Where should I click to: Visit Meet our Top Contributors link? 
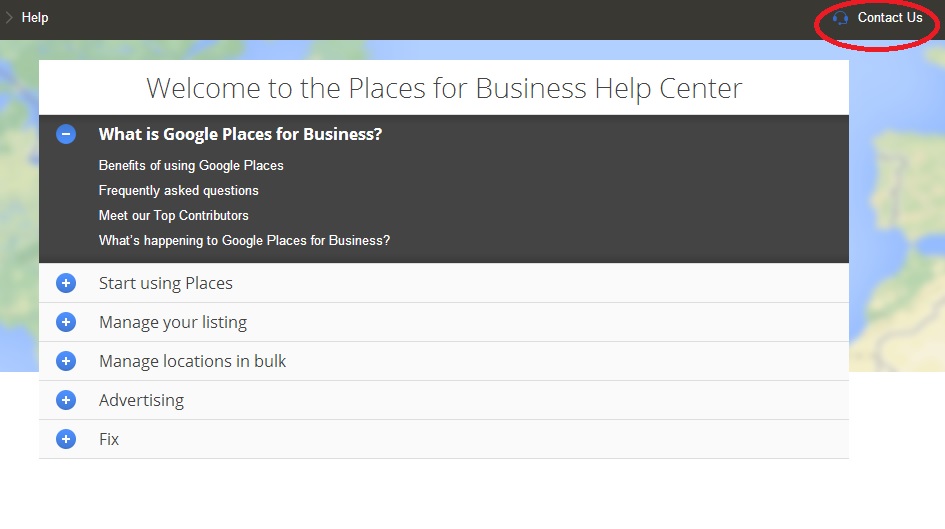pos(173,215)
